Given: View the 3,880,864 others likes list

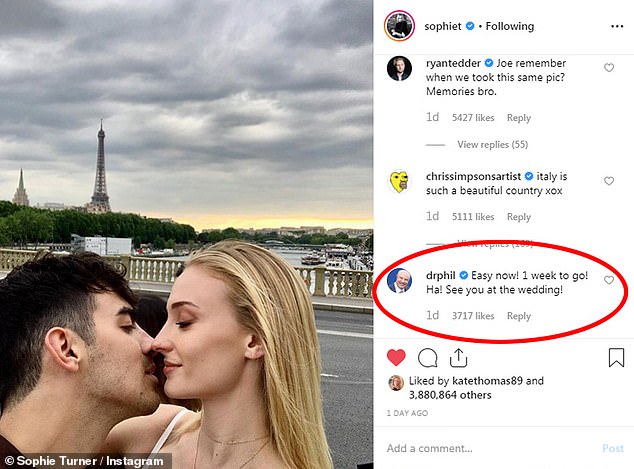Looking at the screenshot, I should coord(450,395).
